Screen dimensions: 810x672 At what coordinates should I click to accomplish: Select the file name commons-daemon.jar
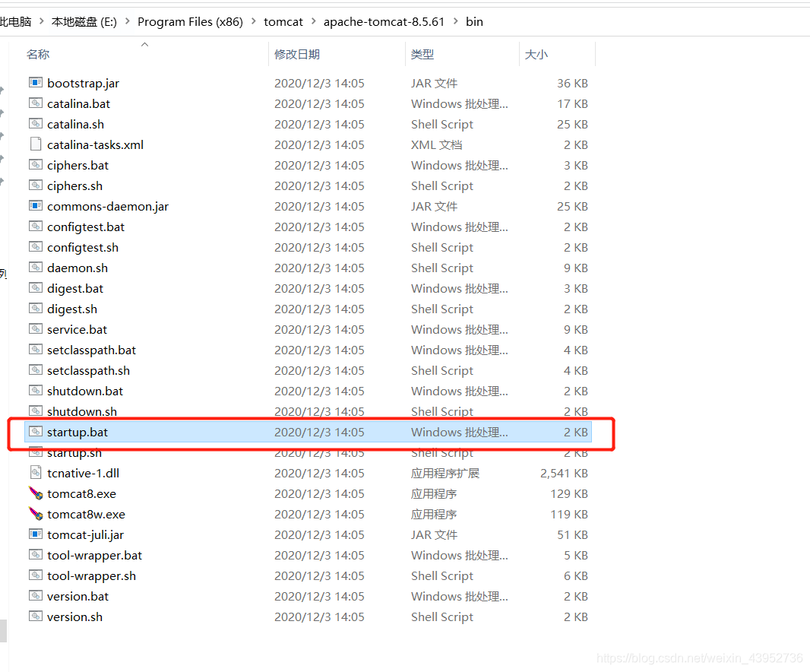[x=108, y=206]
